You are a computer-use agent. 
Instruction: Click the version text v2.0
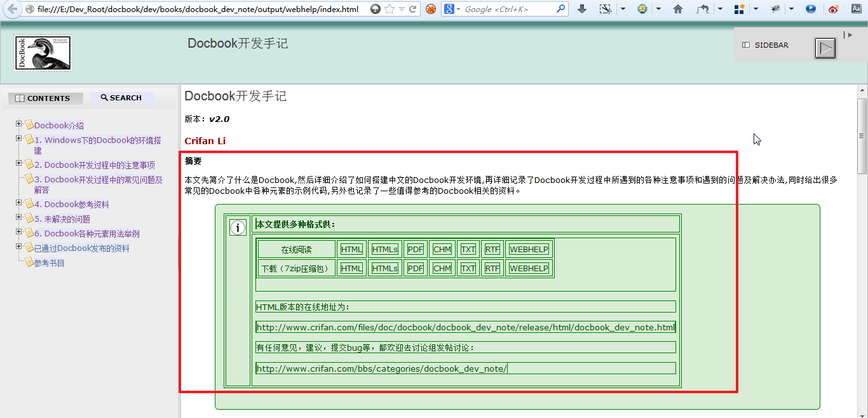219,119
